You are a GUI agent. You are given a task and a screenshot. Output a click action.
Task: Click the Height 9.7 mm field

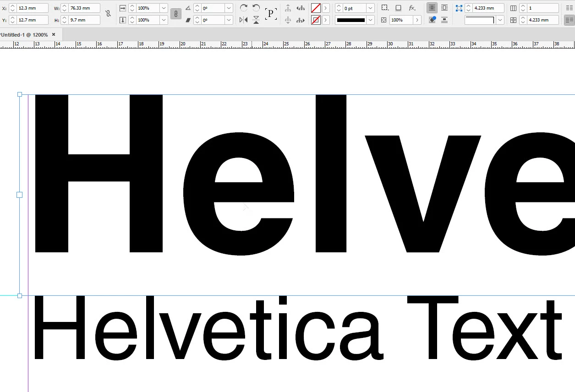coord(84,20)
